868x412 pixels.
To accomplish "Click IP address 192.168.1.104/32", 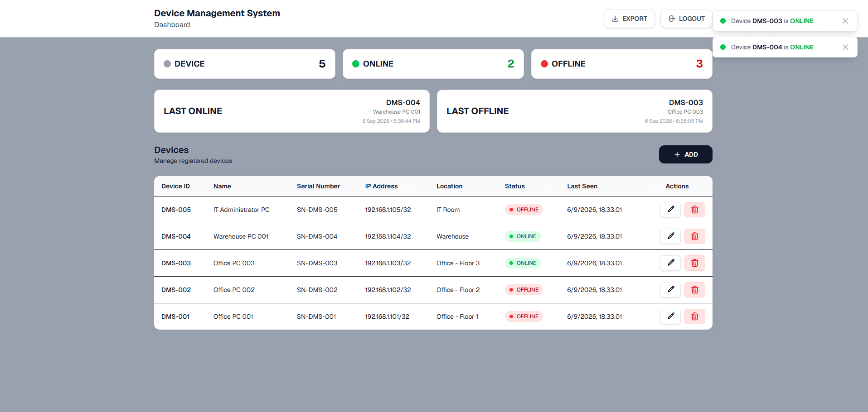I will click(388, 236).
